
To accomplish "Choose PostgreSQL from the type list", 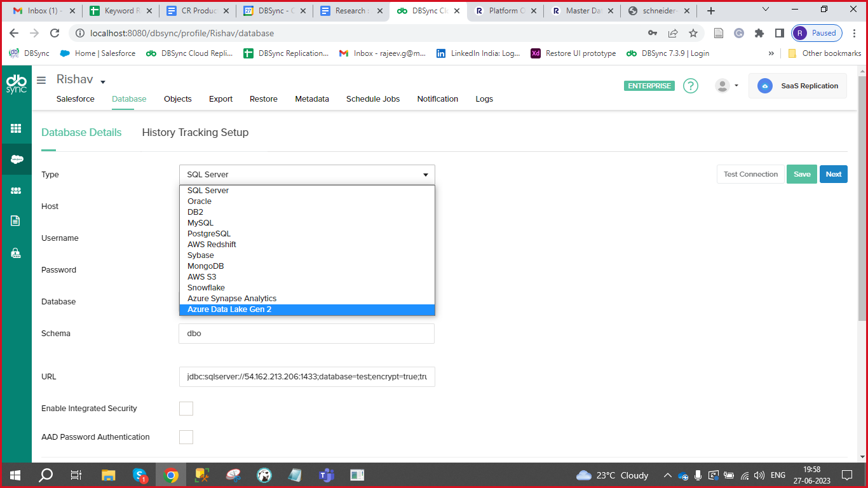I will click(x=307, y=234).
